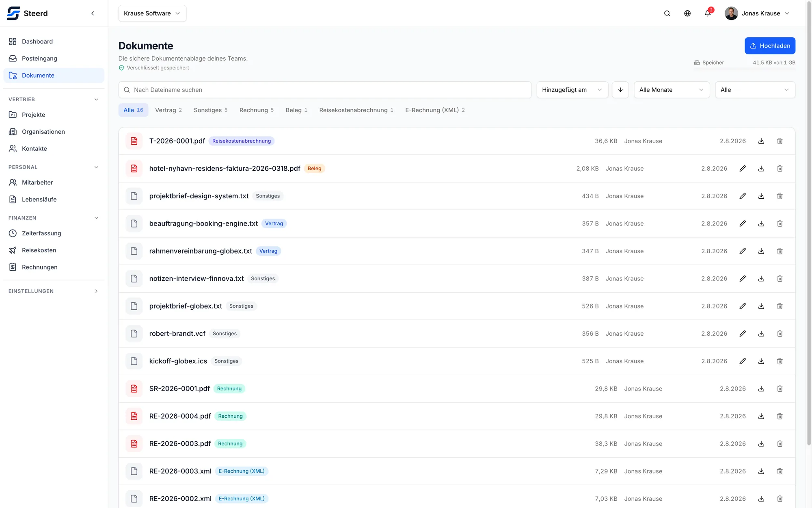Open the Krause Software organisation dropdown

click(x=152, y=13)
